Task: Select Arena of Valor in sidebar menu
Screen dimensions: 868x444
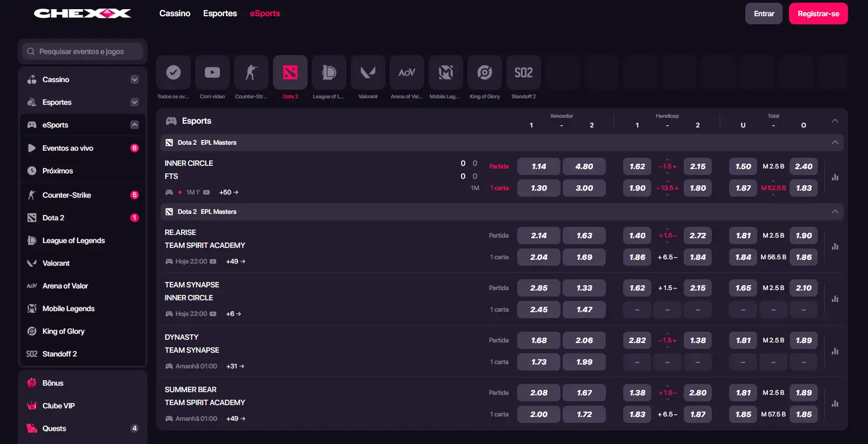Action: pyautogui.click(x=83, y=286)
